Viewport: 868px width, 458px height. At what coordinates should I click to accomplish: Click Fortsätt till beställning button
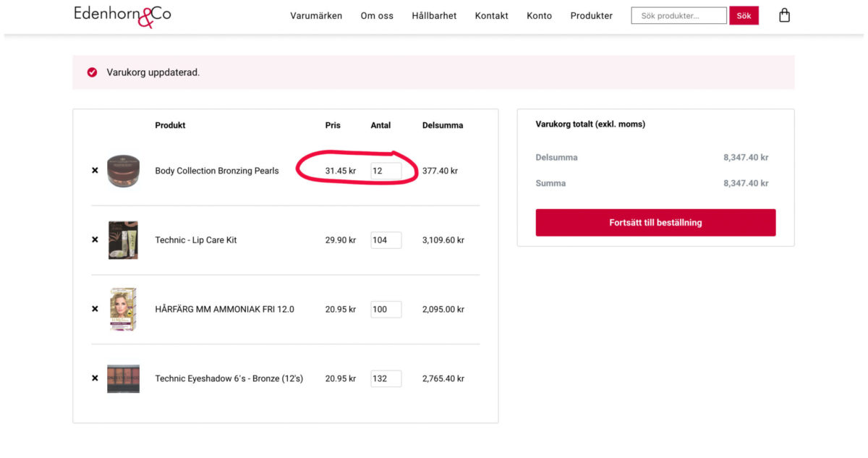coord(655,223)
